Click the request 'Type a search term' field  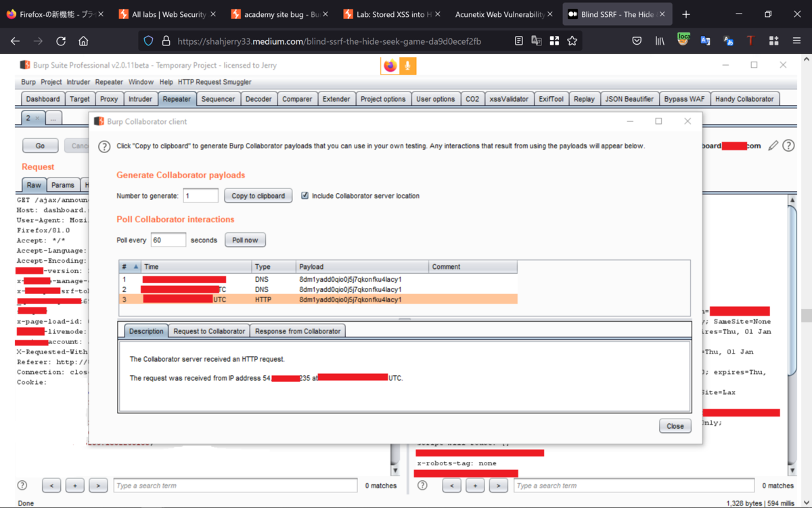point(235,486)
